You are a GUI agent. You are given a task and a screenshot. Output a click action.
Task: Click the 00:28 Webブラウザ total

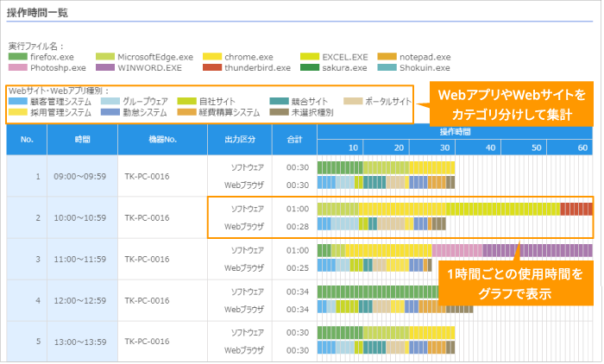coord(298,227)
